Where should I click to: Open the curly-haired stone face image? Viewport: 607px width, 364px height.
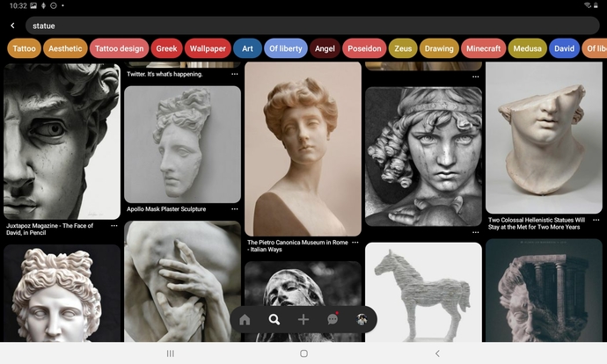pos(423,157)
